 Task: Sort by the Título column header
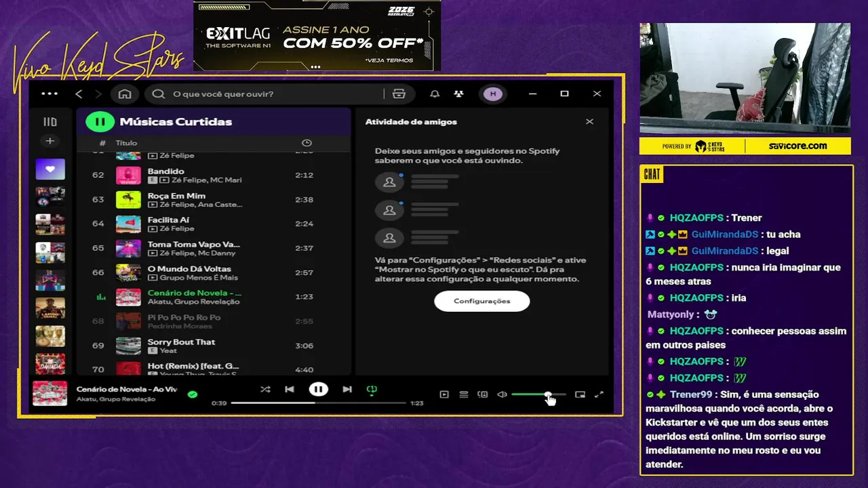(x=126, y=143)
